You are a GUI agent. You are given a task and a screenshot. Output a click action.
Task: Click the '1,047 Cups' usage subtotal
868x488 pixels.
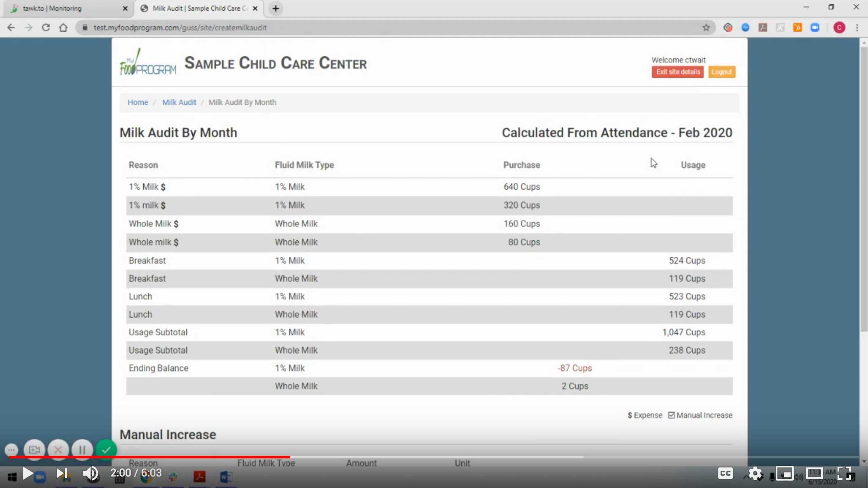coord(684,332)
